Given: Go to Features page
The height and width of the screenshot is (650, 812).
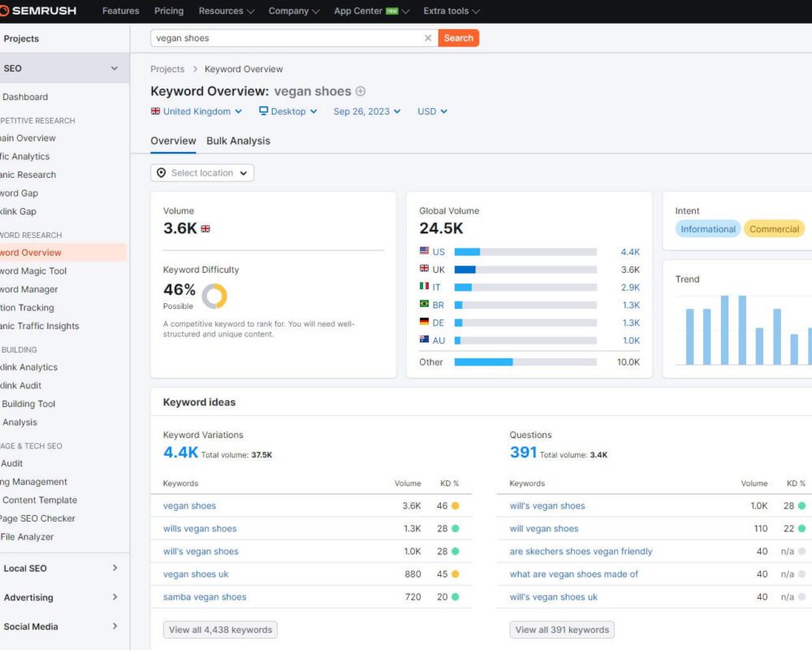Looking at the screenshot, I should (x=121, y=11).
